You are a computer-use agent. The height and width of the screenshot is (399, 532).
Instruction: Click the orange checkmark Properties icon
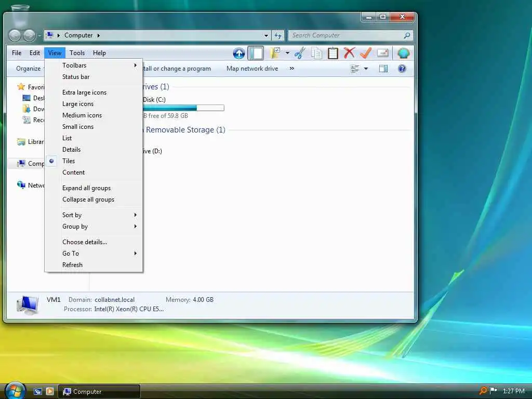tap(366, 53)
